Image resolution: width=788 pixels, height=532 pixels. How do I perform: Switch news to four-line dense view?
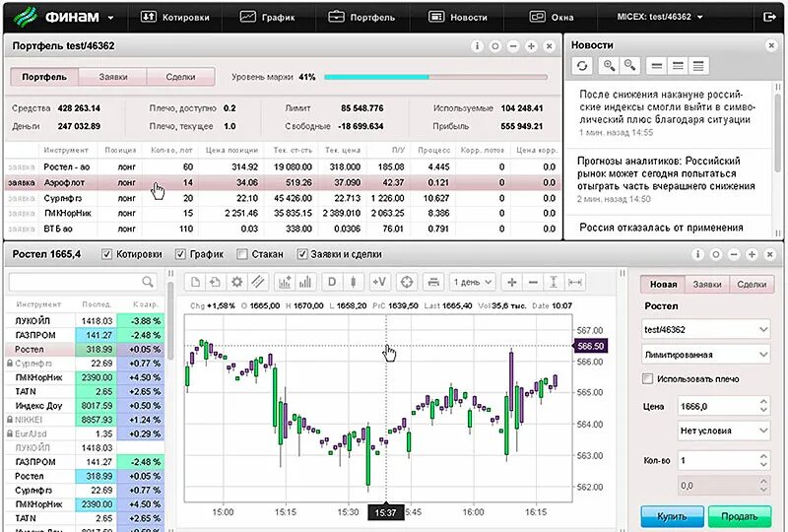tap(698, 66)
